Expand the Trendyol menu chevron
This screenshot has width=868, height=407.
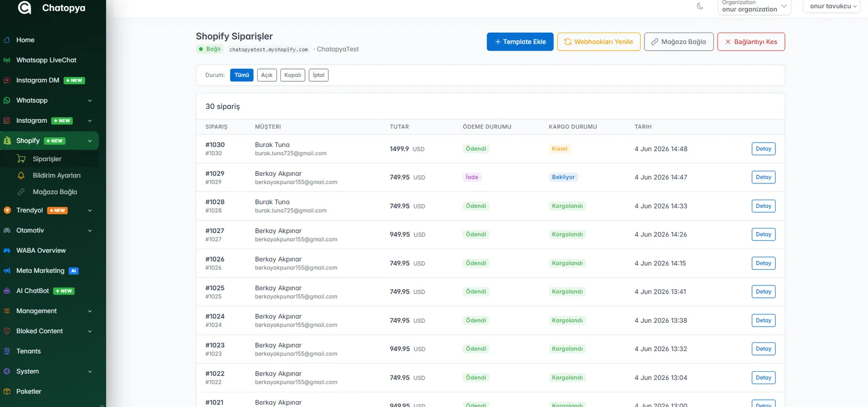(90, 211)
